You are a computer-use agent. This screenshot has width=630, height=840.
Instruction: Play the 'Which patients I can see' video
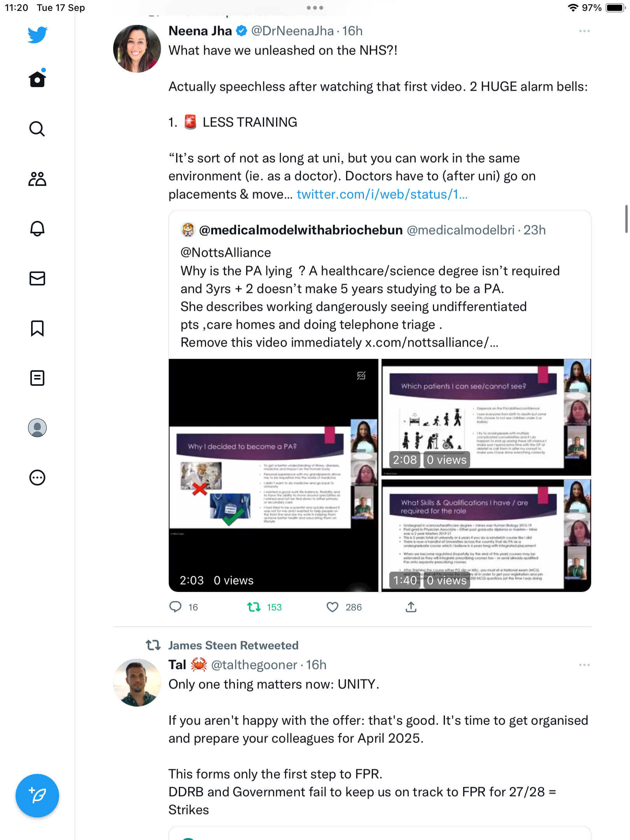pyautogui.click(x=486, y=417)
